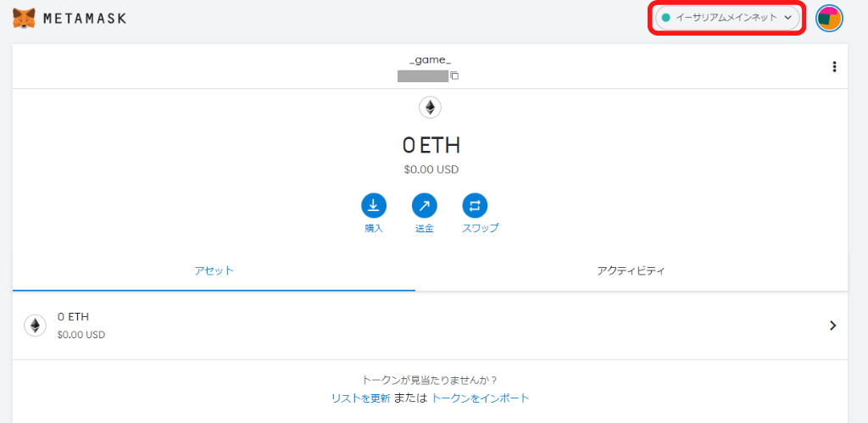Copy the account address with the copy icon
The height and width of the screenshot is (423, 868).
click(x=454, y=75)
